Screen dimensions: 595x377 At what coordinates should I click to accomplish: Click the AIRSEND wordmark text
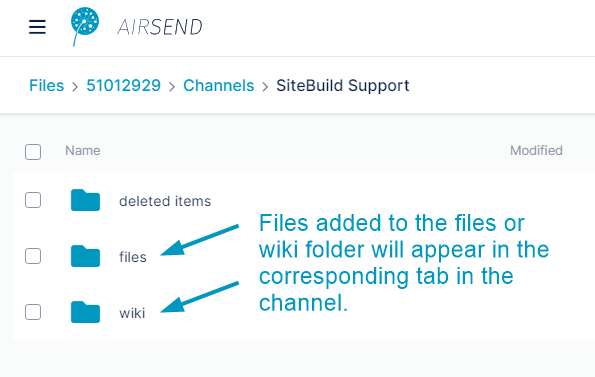click(160, 27)
